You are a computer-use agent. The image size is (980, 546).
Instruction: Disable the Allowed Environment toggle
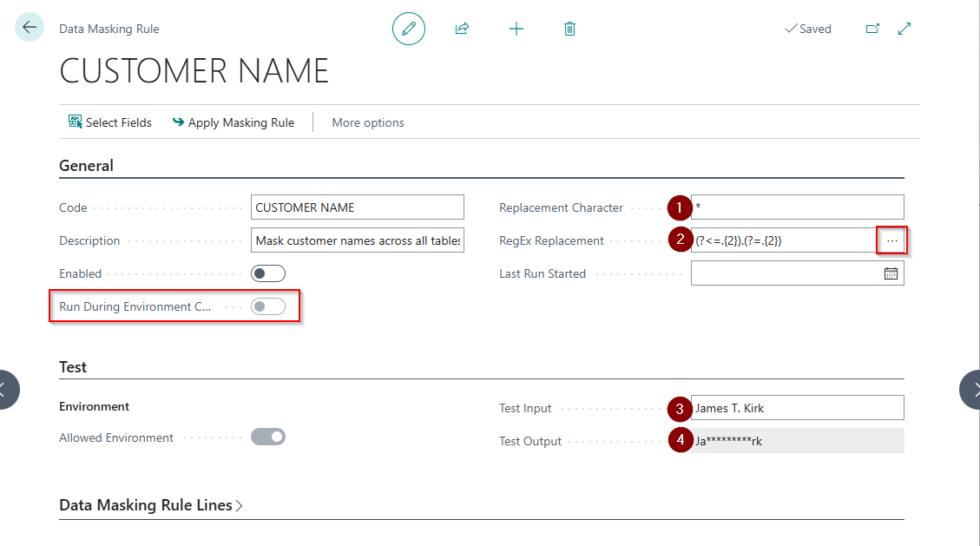tap(267, 436)
